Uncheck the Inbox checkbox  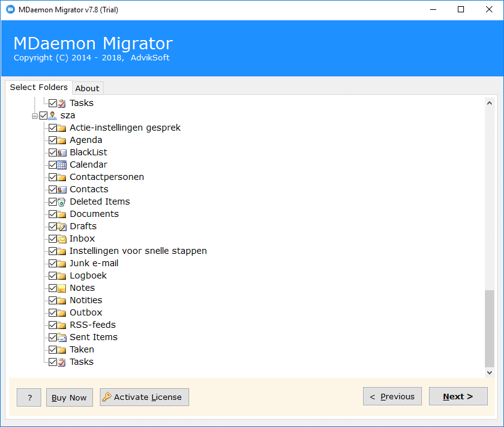(x=52, y=238)
